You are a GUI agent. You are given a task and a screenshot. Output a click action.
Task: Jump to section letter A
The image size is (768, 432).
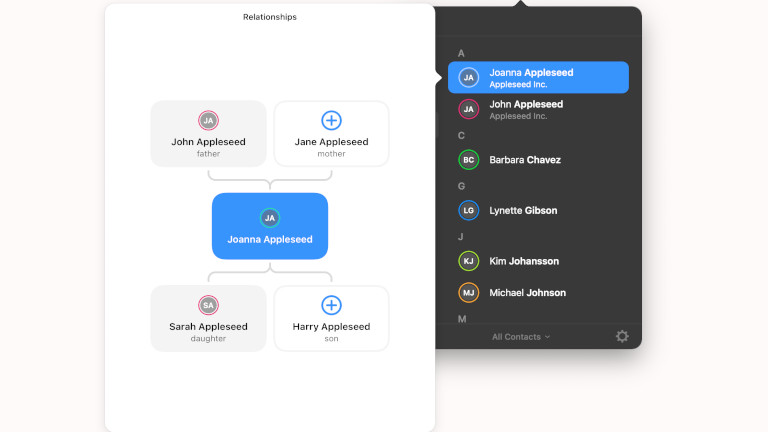click(x=461, y=53)
